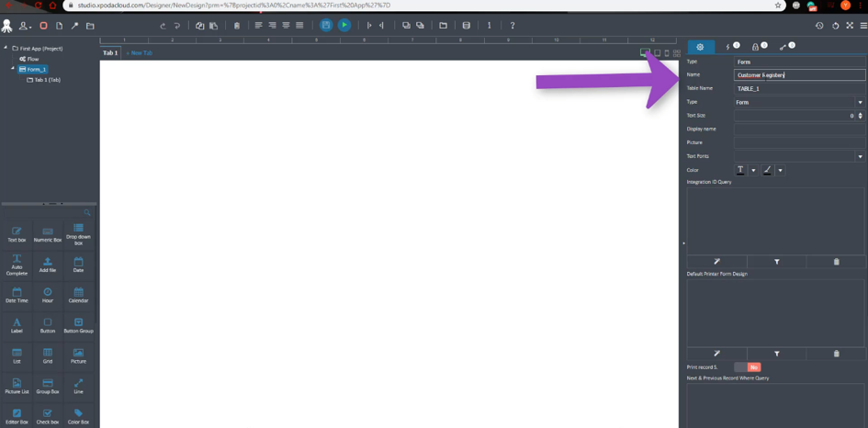This screenshot has width=868, height=428.
Task: Open history clock icon
Action: 820,26
